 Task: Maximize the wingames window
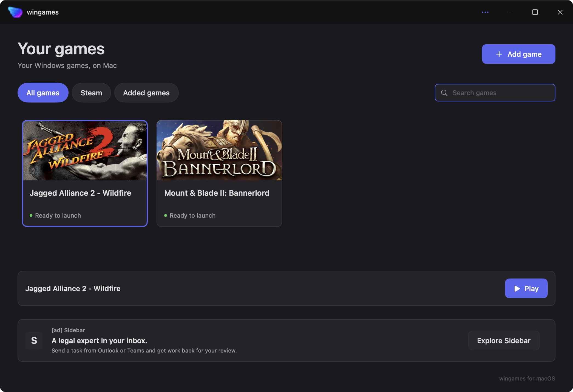535,12
